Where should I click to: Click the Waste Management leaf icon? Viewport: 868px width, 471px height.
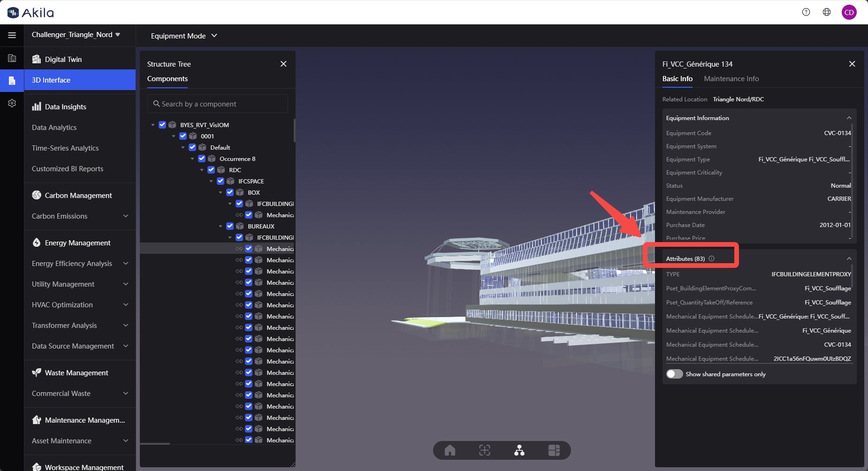(x=37, y=372)
